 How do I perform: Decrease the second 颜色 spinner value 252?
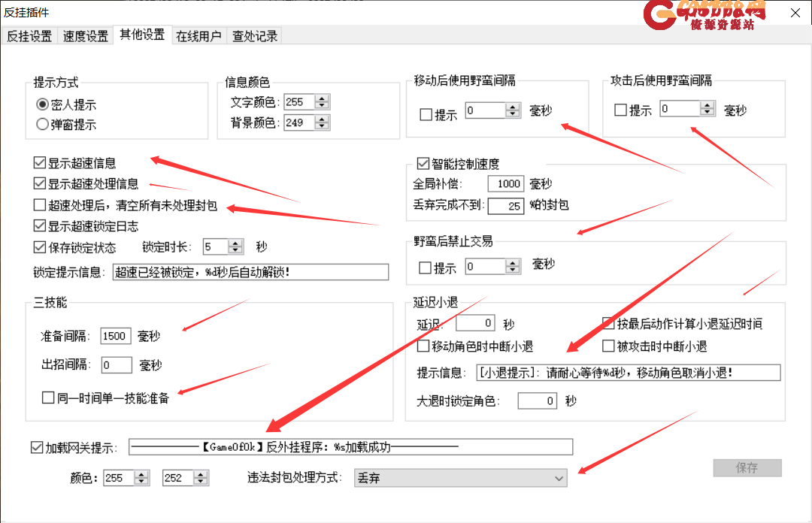[200, 482]
